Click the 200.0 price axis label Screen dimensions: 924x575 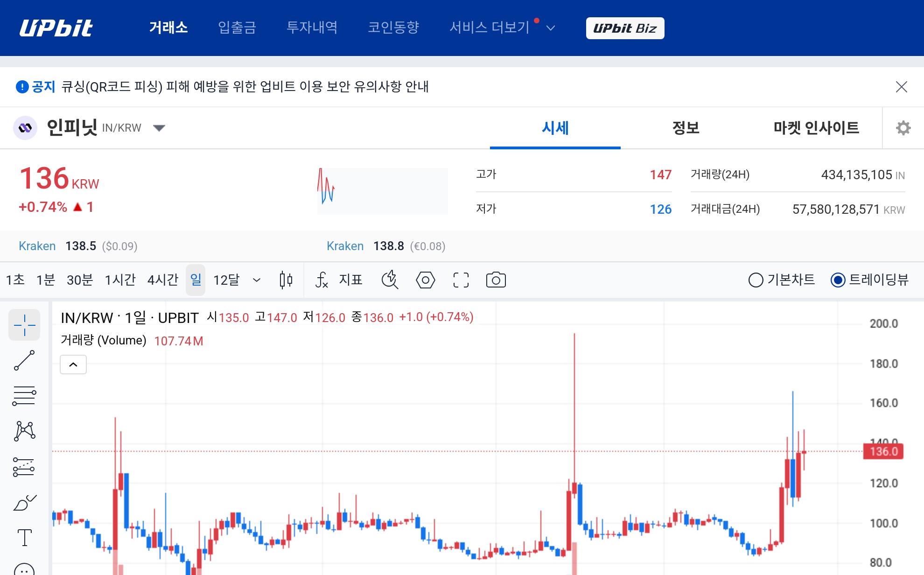pyautogui.click(x=883, y=323)
